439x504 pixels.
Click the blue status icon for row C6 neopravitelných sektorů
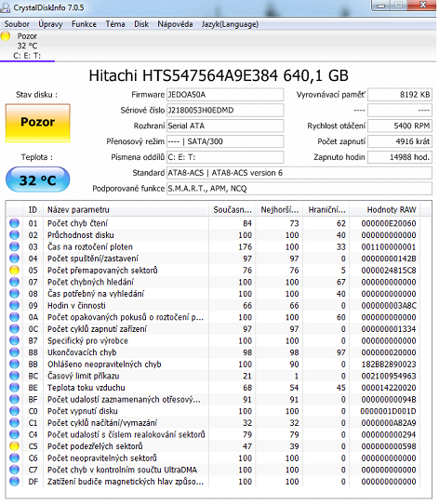(x=14, y=458)
